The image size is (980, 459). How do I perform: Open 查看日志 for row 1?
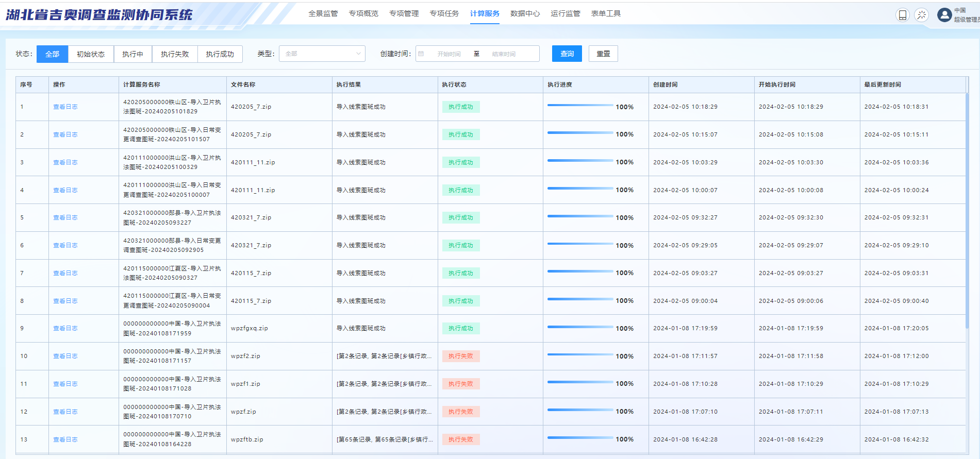click(x=65, y=107)
